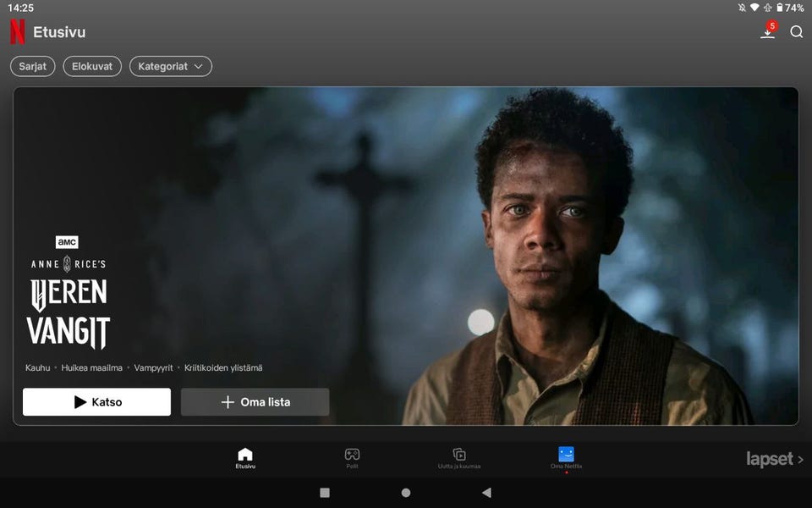Click the 14:25 clock in the status bar
This screenshot has width=812, height=508.
pyautogui.click(x=20, y=8)
